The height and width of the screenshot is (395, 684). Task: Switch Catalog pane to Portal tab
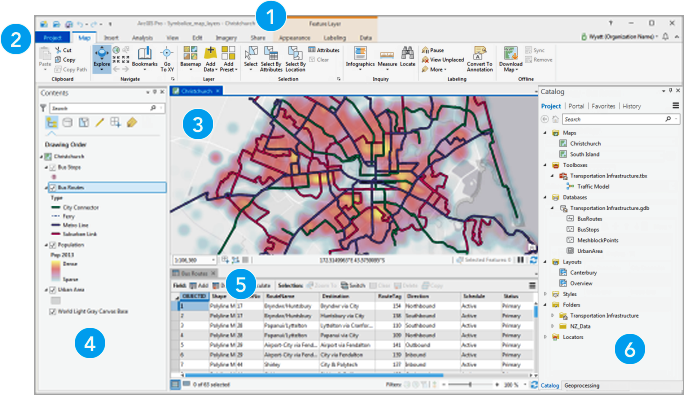pos(576,106)
